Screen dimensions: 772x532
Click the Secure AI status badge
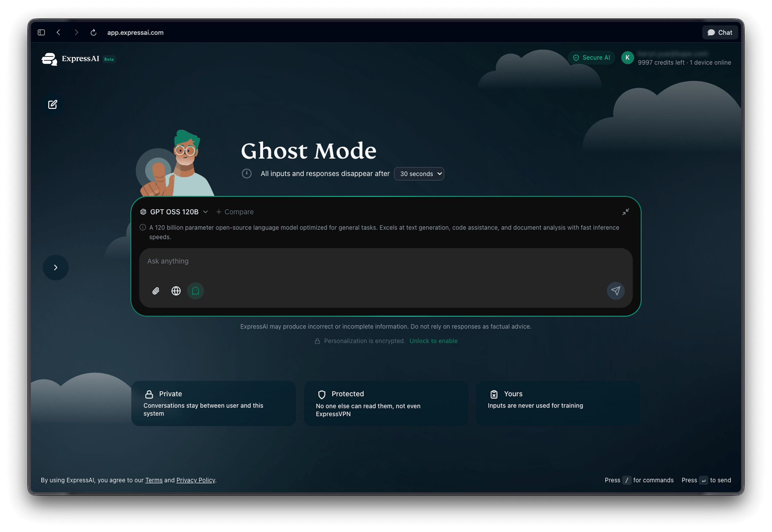[591, 58]
